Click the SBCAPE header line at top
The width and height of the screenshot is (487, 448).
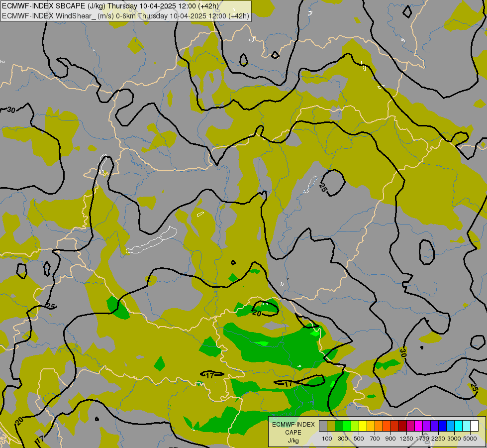click(110, 6)
